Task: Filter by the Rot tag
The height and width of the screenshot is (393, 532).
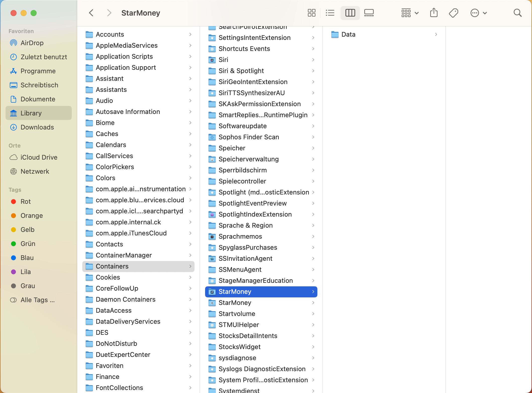Action: click(39, 202)
